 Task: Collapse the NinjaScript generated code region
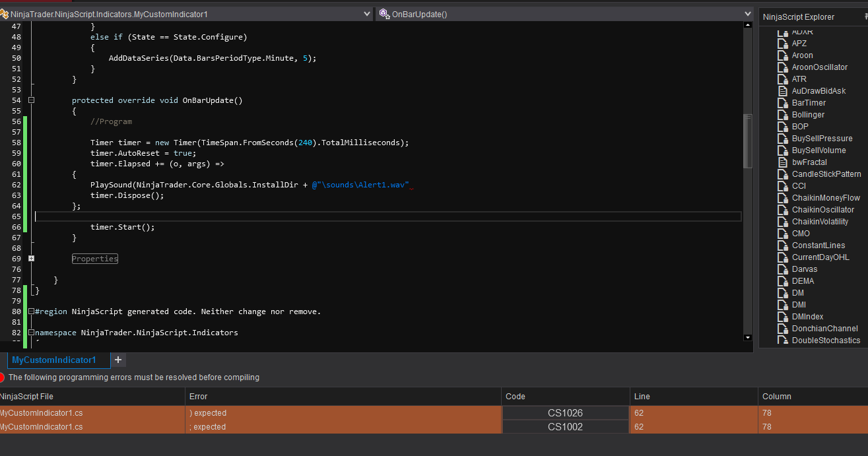click(31, 311)
